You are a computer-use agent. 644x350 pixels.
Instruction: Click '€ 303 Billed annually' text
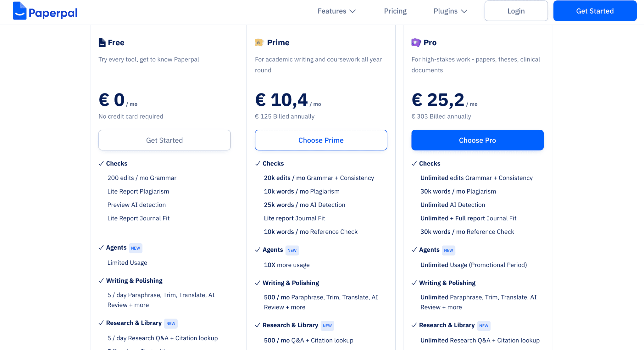[441, 116]
